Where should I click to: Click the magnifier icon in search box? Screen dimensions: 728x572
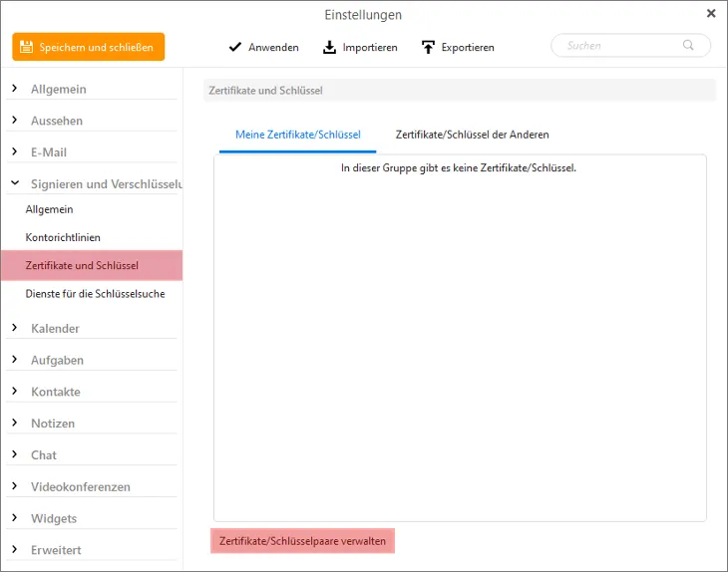[688, 46]
